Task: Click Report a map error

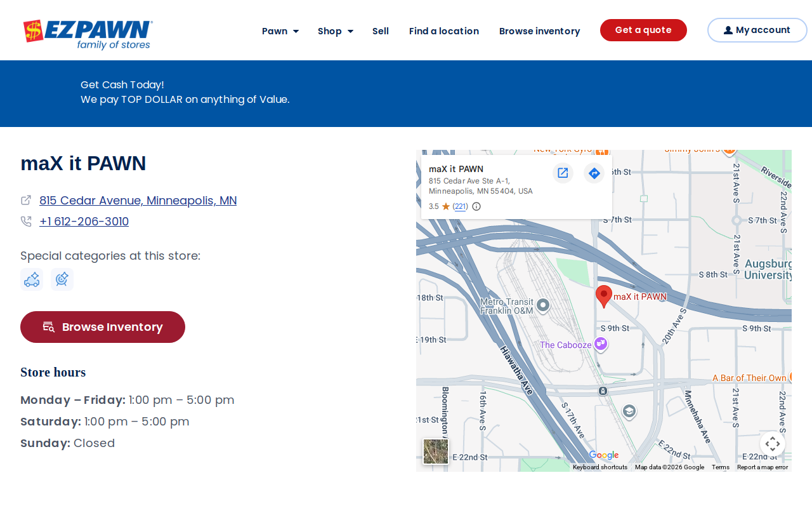Action: pyautogui.click(x=763, y=467)
